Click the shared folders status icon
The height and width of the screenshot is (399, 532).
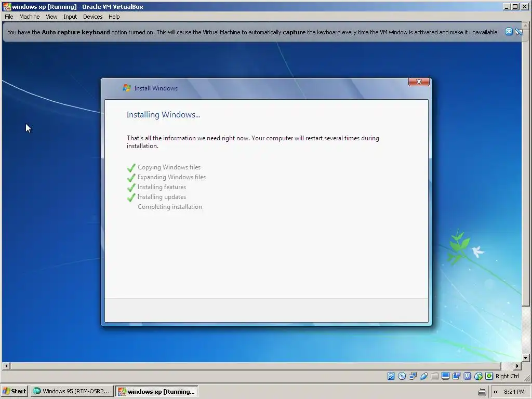[x=434, y=376]
